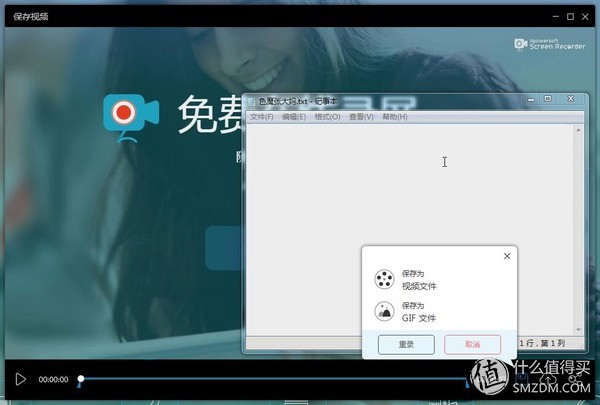Viewport: 600px width, 405px height.
Task: Close the 保存视频 window
Action: (x=585, y=16)
